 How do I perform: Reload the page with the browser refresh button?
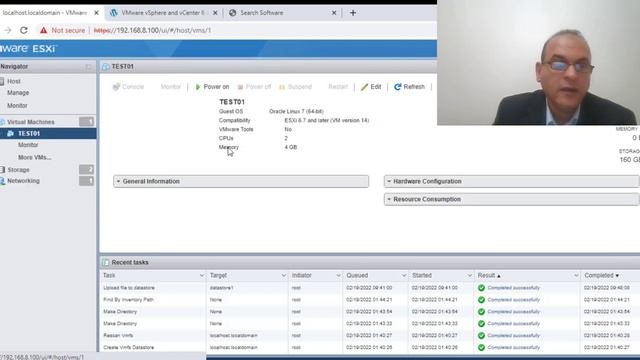click(24, 30)
